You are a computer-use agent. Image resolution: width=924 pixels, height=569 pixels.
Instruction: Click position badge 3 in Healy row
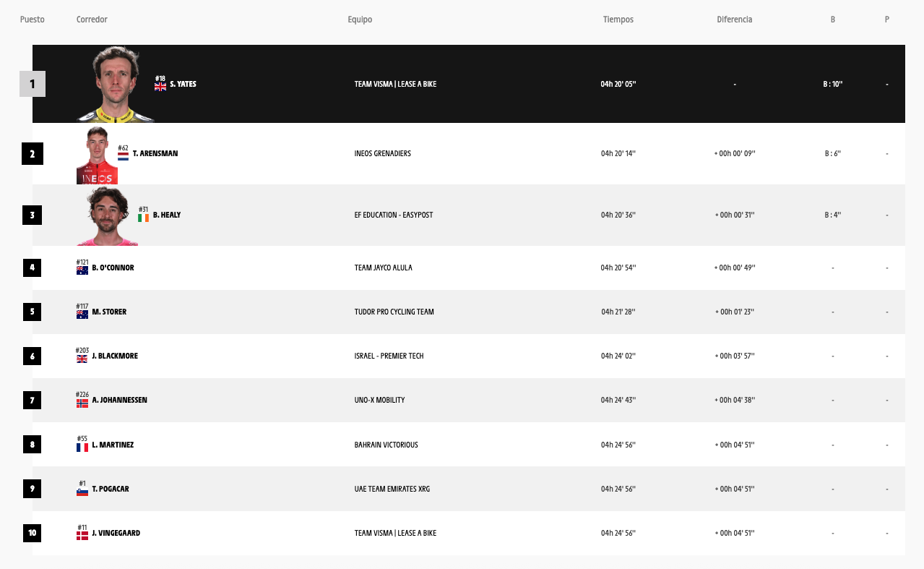(x=32, y=215)
